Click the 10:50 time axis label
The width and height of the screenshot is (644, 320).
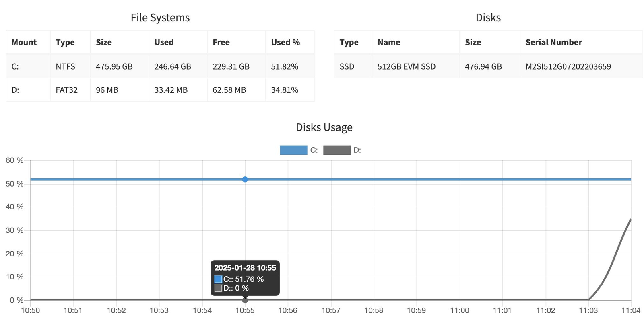click(x=30, y=310)
